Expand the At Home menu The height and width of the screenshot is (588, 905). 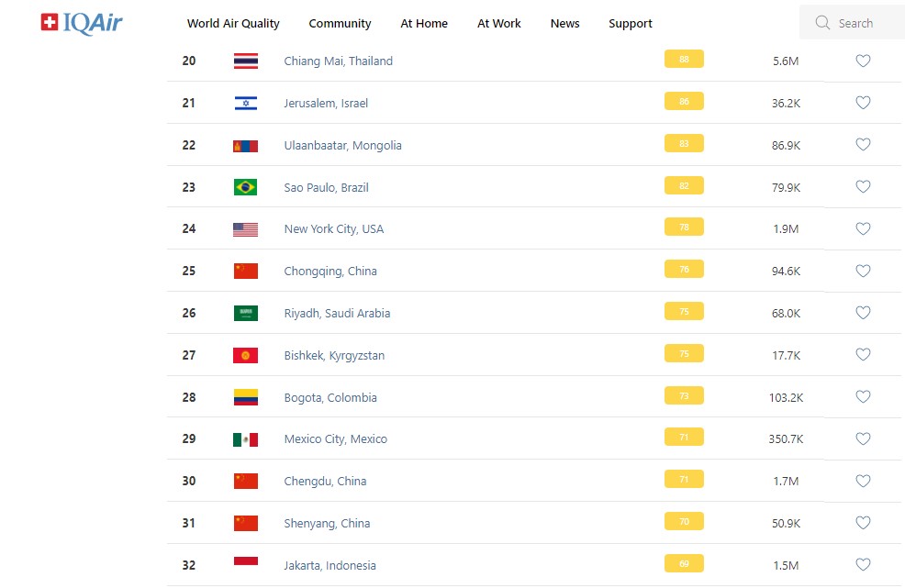pyautogui.click(x=424, y=24)
